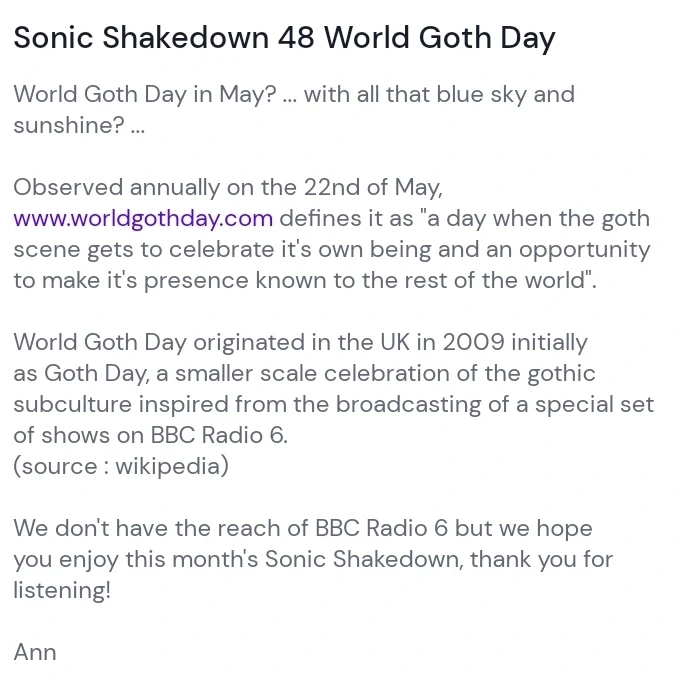Click the 'Observed annually on the 22nd of May' line
679x679 pixels.
click(x=228, y=188)
